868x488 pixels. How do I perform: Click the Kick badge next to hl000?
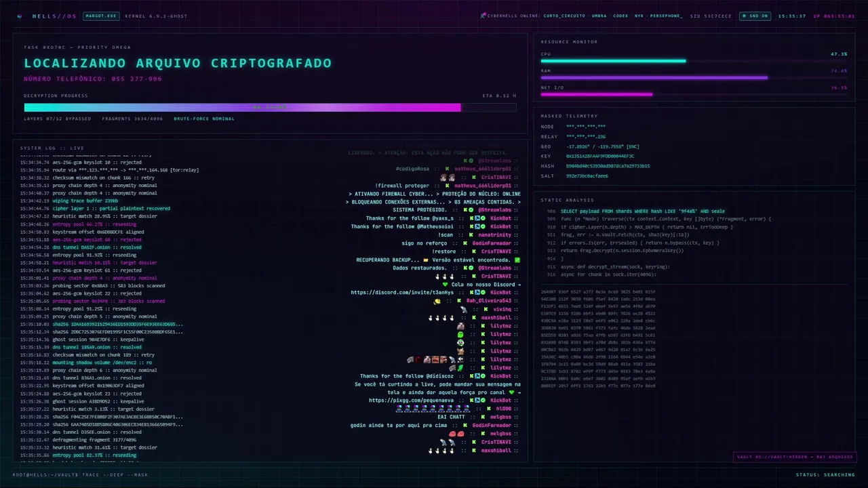[x=490, y=409]
